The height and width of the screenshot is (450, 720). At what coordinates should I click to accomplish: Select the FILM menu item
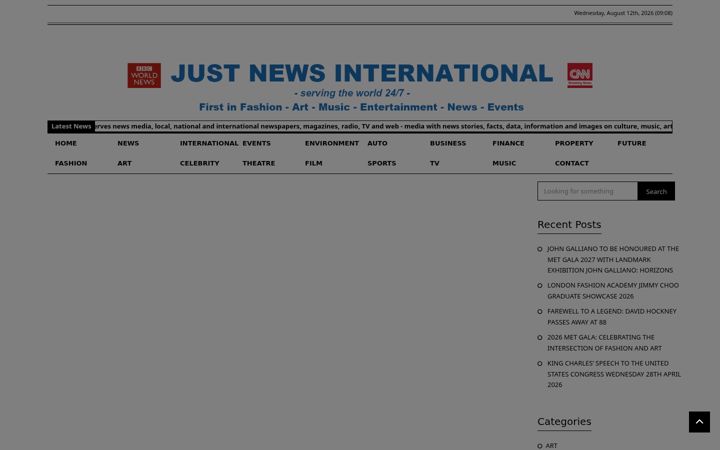pyautogui.click(x=313, y=163)
